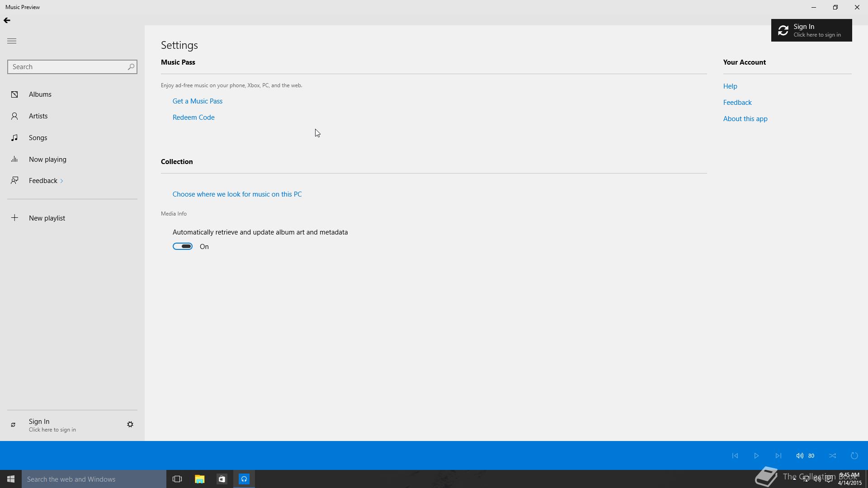Viewport: 868px width, 488px height.
Task: Open Task View on the taskbar
Action: tap(177, 479)
